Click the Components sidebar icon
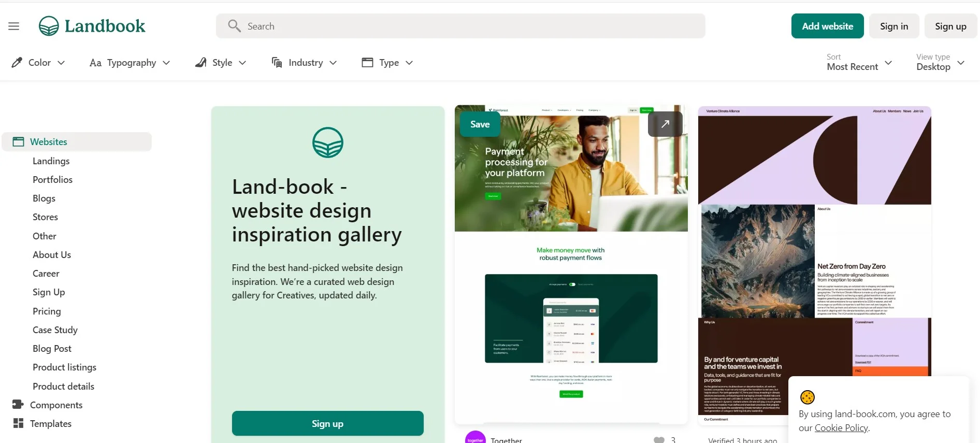Image resolution: width=980 pixels, height=443 pixels. tap(18, 405)
